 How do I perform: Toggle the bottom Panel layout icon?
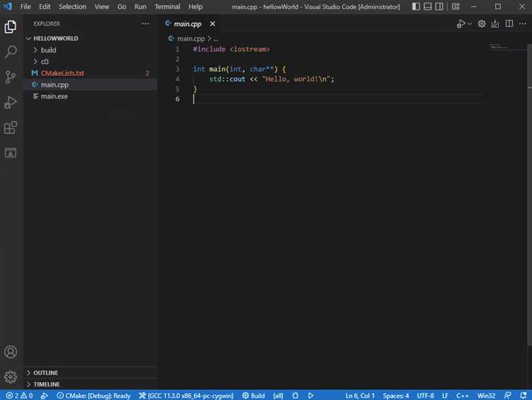click(x=428, y=6)
